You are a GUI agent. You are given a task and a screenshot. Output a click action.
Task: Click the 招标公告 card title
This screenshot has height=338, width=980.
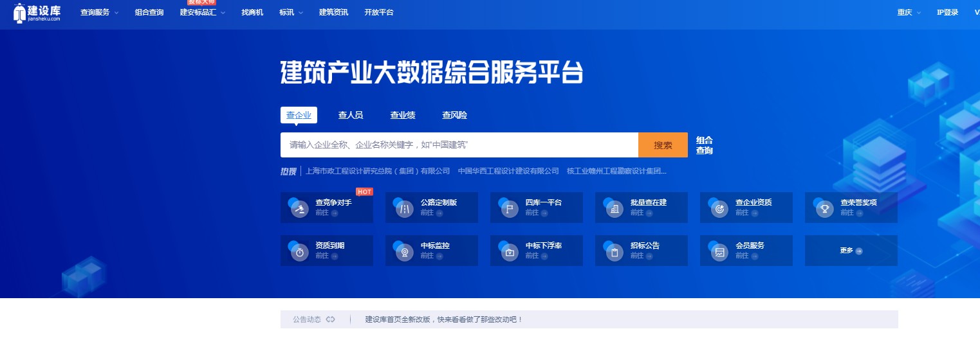click(x=645, y=245)
